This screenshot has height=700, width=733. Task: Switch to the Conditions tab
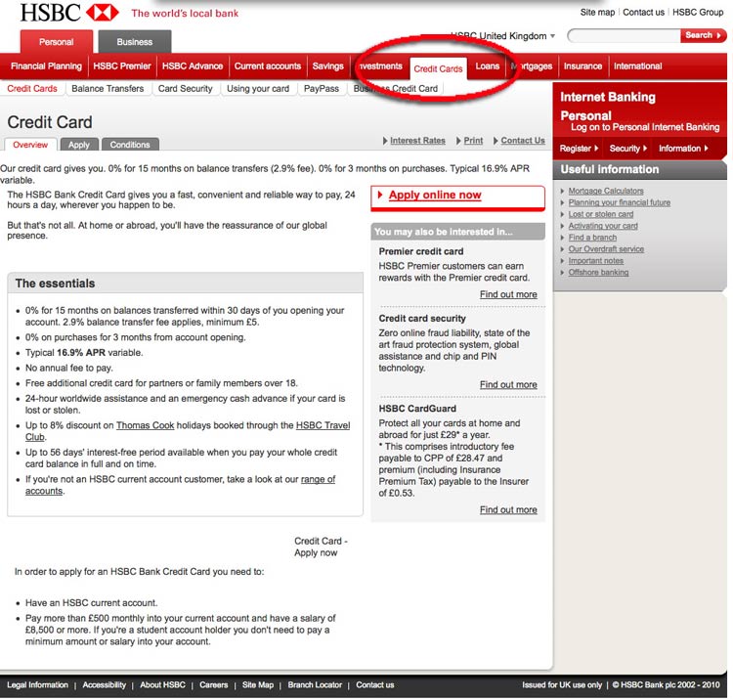click(130, 145)
